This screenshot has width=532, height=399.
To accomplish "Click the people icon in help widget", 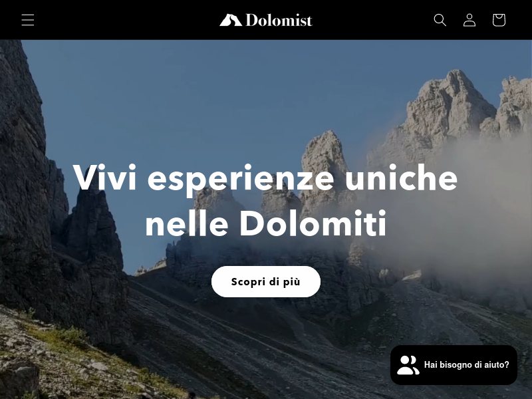I will [408, 365].
